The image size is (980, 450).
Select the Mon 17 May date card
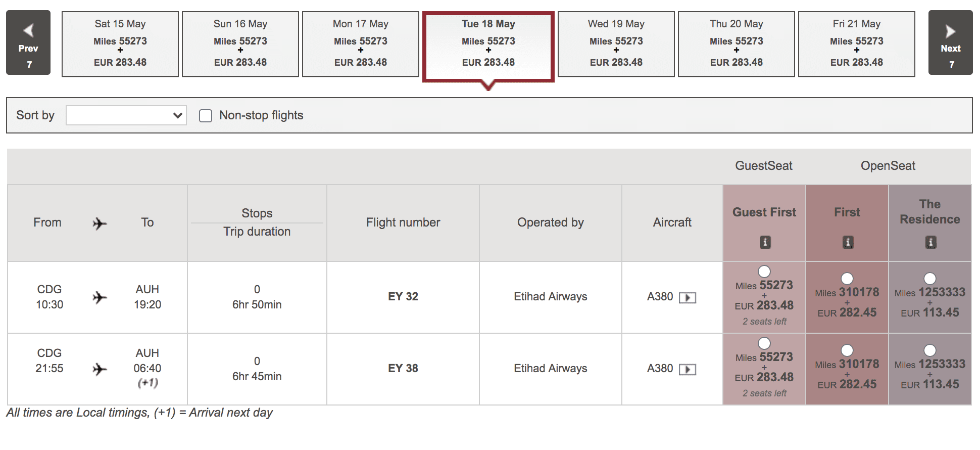point(361,43)
